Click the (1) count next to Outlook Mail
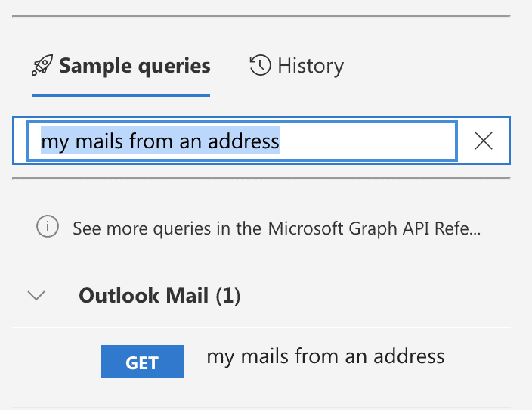Image resolution: width=532 pixels, height=410 pixels. tap(228, 296)
